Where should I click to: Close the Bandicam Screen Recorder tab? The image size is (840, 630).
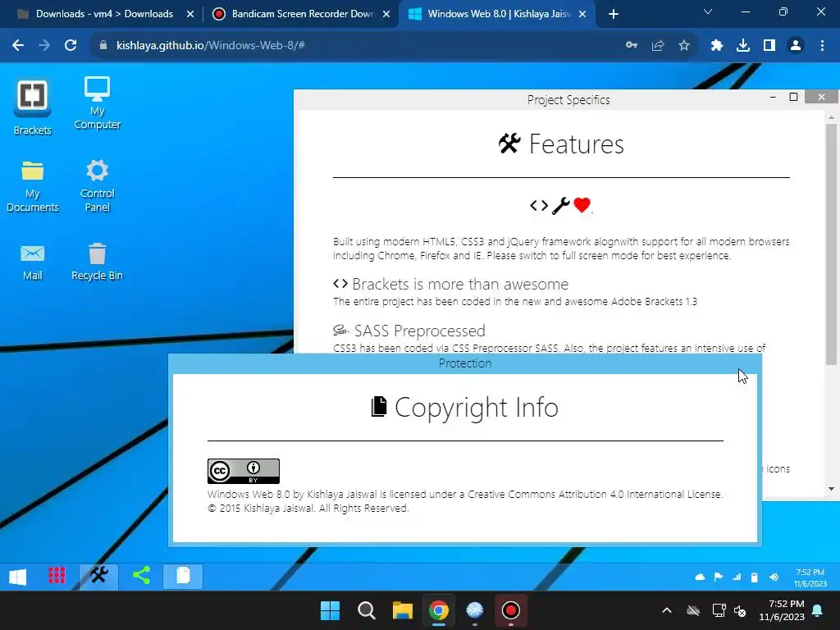(386, 15)
